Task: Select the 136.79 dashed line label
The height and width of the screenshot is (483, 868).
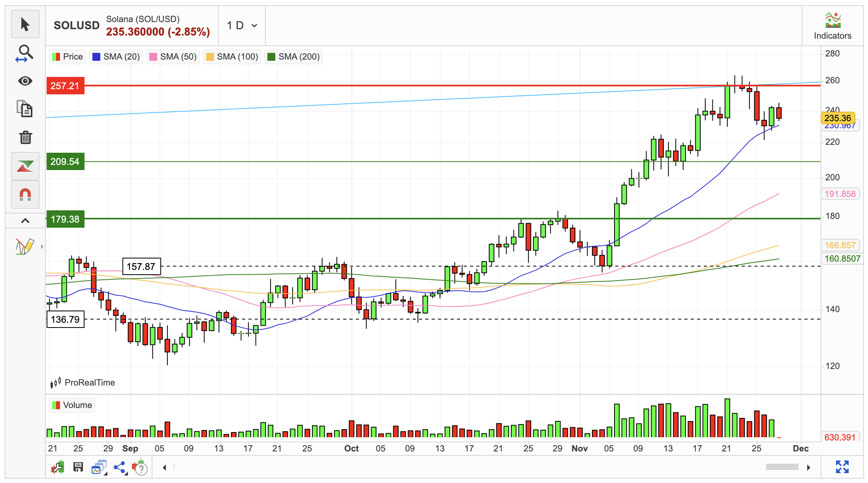Action: pyautogui.click(x=66, y=319)
